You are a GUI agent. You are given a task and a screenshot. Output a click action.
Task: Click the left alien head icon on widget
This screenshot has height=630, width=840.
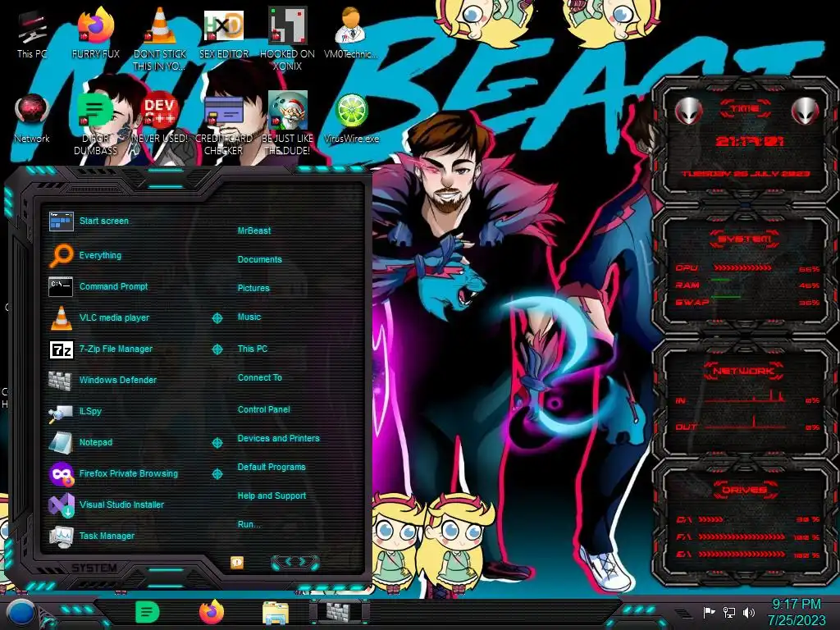click(x=688, y=111)
